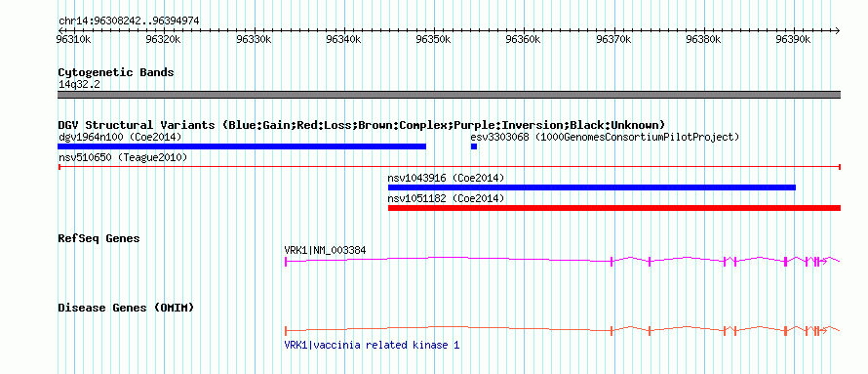
Task: Click the nsv510650 thin red loss line
Action: coord(450,167)
